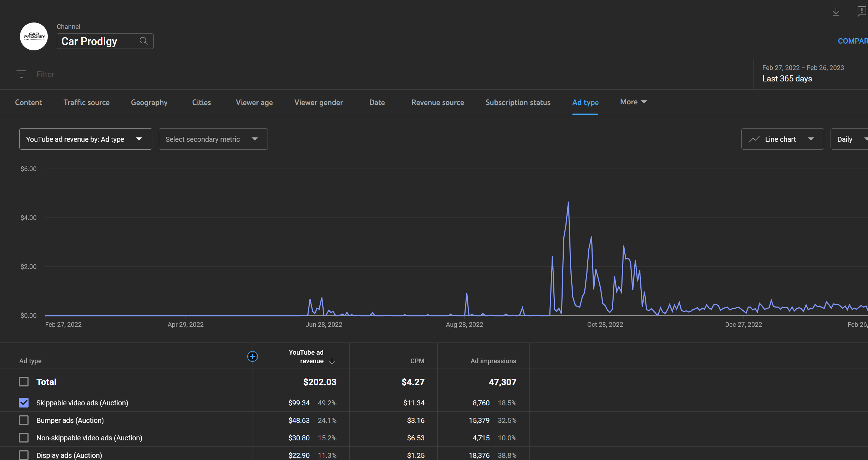Open the send feedback icon
Image resolution: width=868 pixels, height=460 pixels.
tap(862, 12)
